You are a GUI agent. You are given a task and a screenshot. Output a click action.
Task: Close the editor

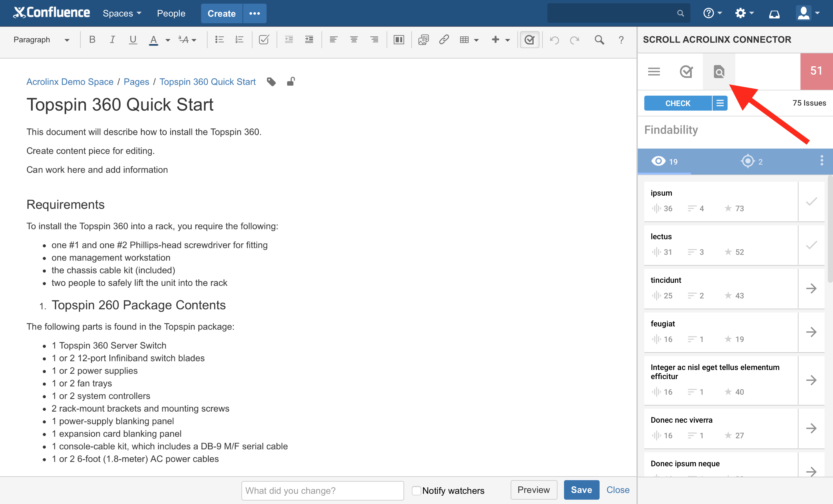click(618, 490)
